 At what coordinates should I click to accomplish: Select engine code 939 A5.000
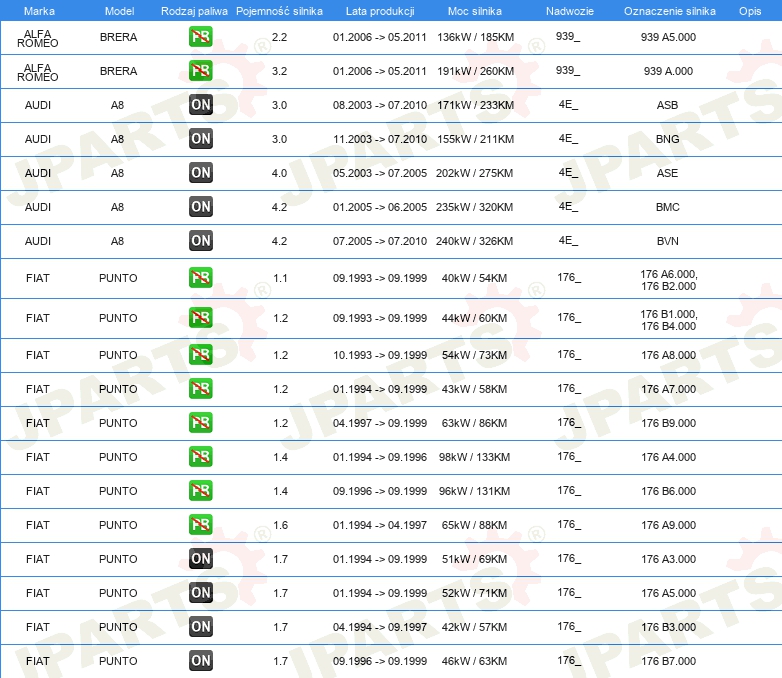coord(668,37)
